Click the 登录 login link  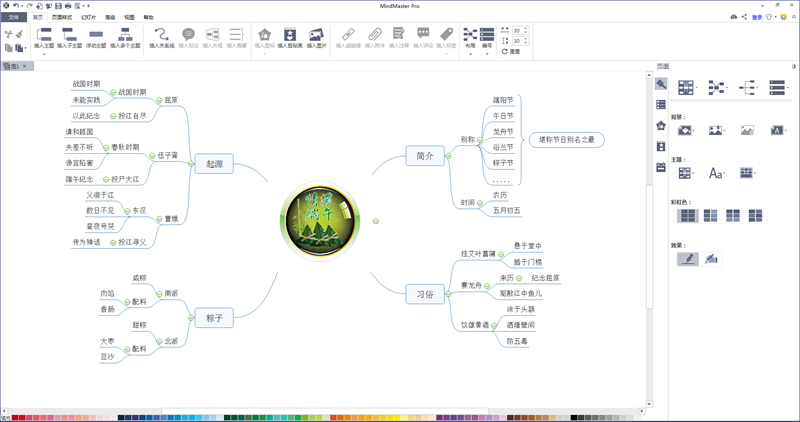(757, 17)
